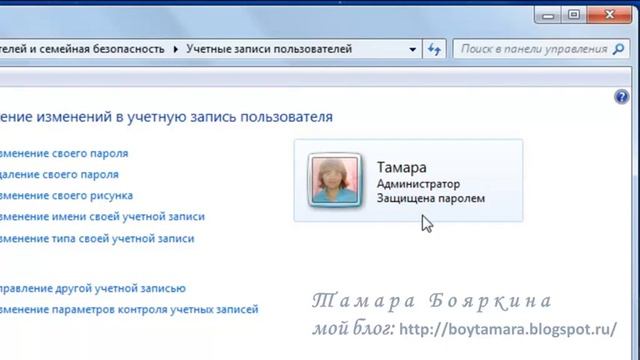
Task: Open the address bar history dropdown arrow
Action: (413, 49)
